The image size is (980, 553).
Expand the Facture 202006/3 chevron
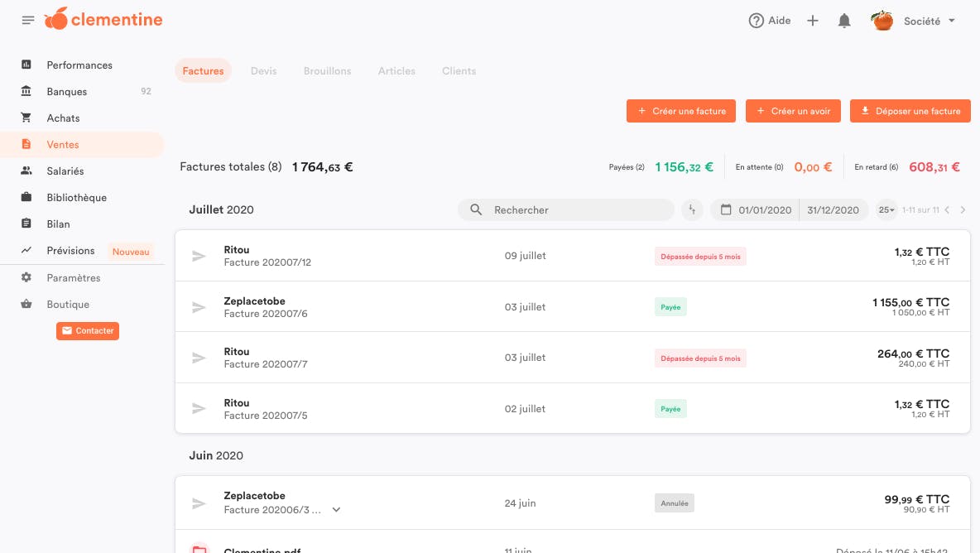pyautogui.click(x=336, y=510)
